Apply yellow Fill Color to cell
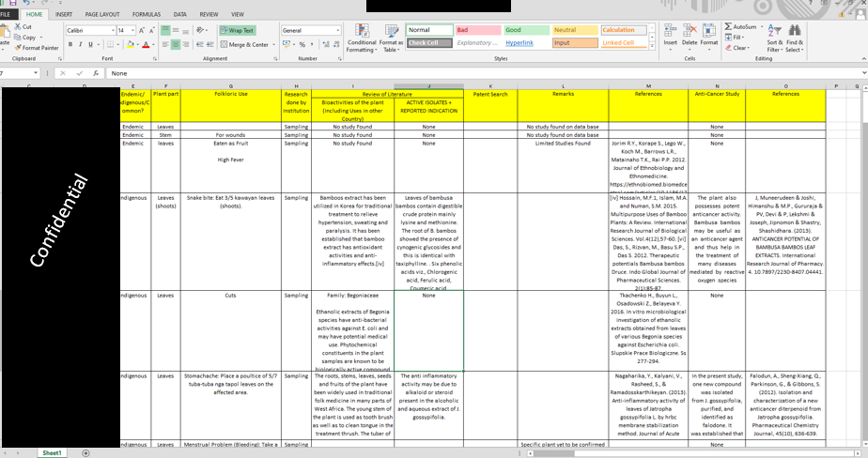The width and height of the screenshot is (868, 458). pyautogui.click(x=130, y=44)
